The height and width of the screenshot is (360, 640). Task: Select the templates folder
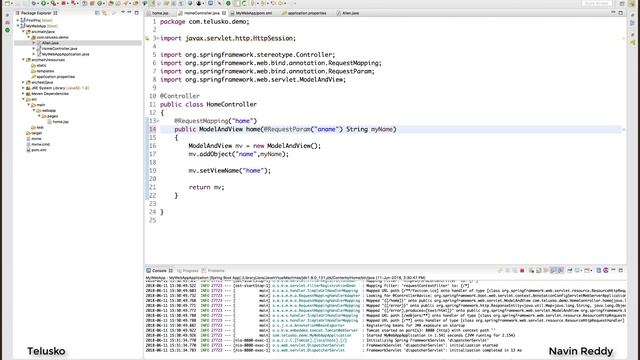click(x=45, y=71)
